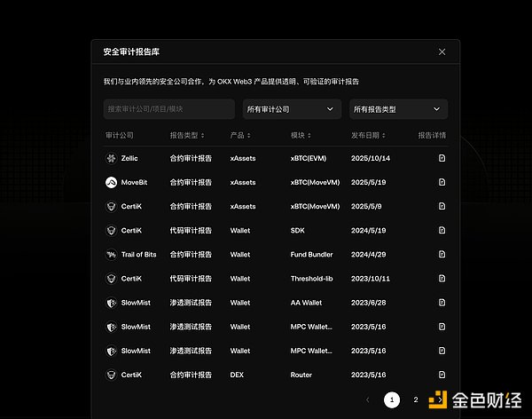Click the search audit company input field
The image size is (532, 419).
(168, 109)
